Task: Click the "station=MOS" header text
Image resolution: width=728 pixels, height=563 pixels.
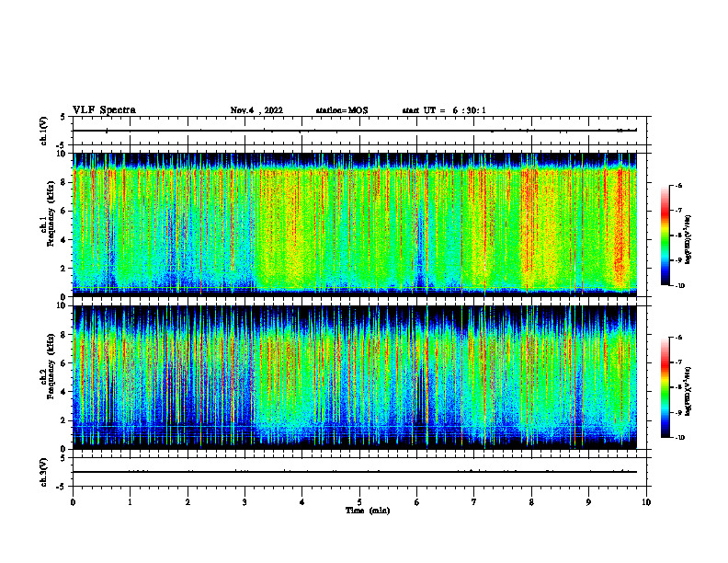Action: click(x=342, y=110)
